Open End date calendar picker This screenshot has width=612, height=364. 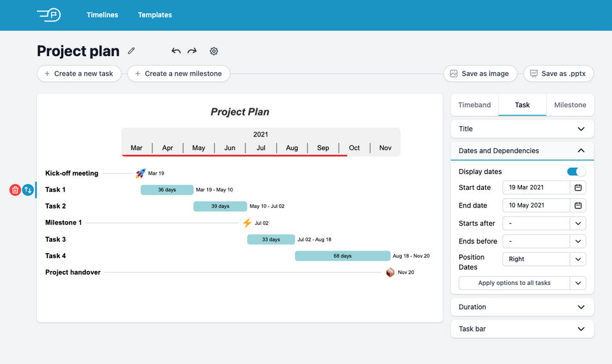coord(578,206)
